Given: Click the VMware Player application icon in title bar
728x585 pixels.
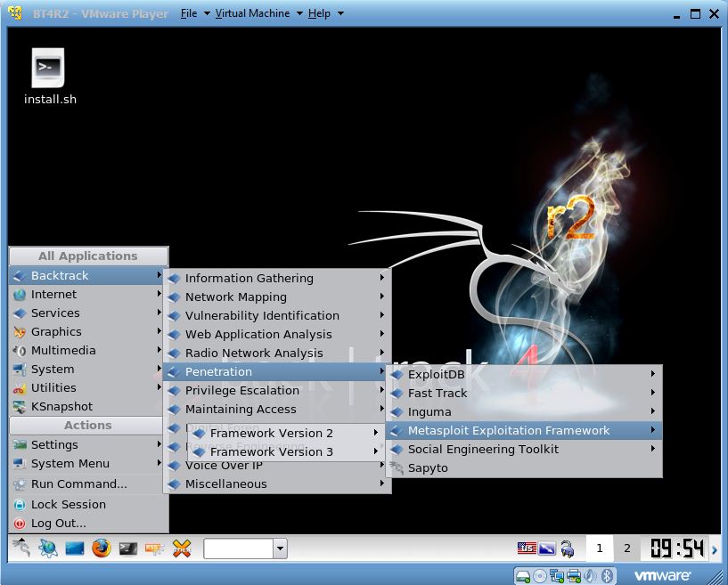Looking at the screenshot, I should click(x=15, y=13).
